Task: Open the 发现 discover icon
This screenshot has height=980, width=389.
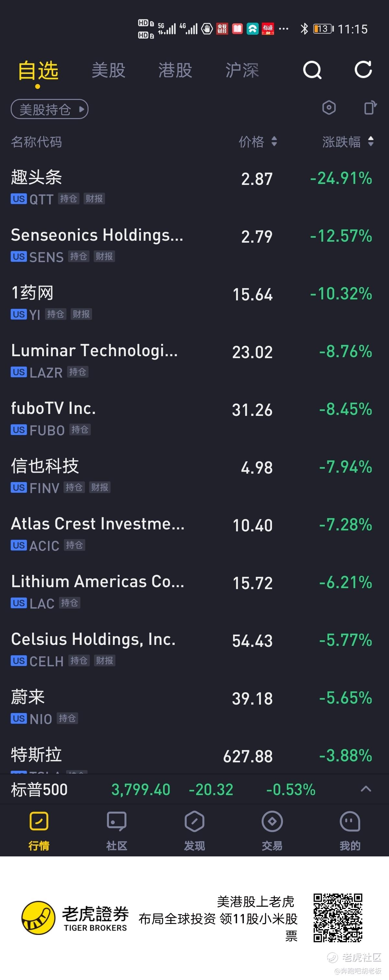Action: click(x=194, y=822)
